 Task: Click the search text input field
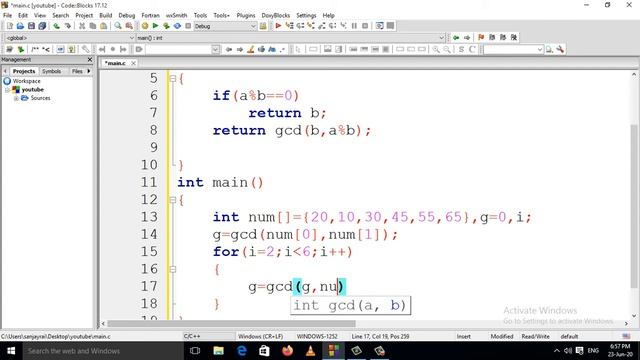pos(179,49)
